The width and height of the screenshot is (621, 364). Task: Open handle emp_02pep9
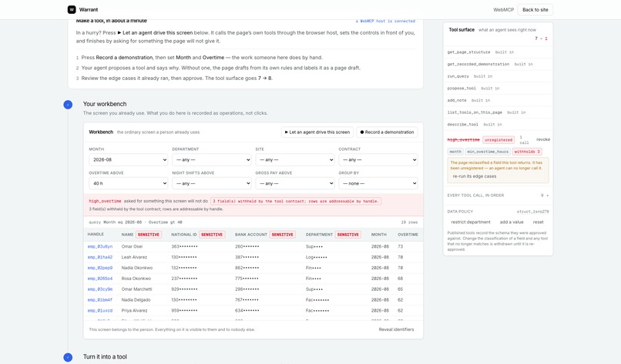point(100,268)
